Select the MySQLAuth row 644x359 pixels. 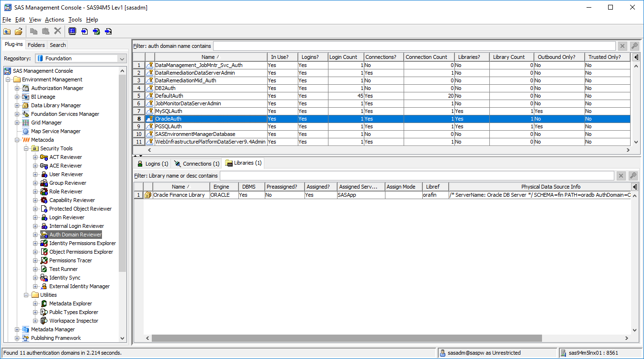pyautogui.click(x=382, y=111)
